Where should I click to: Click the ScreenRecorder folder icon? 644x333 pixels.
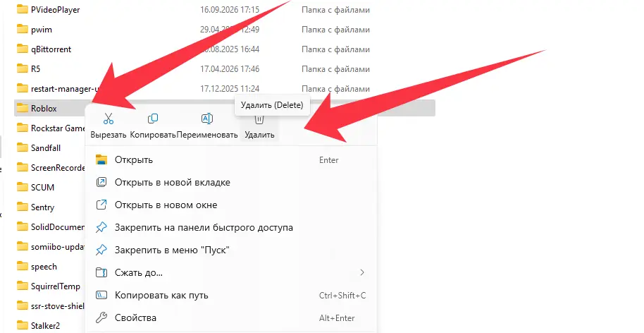[22, 167]
